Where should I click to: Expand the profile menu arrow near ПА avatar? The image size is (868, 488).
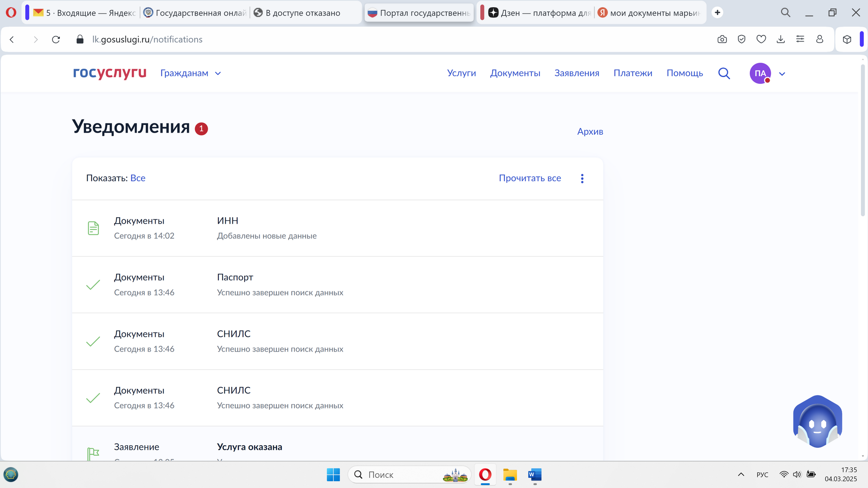[782, 74]
